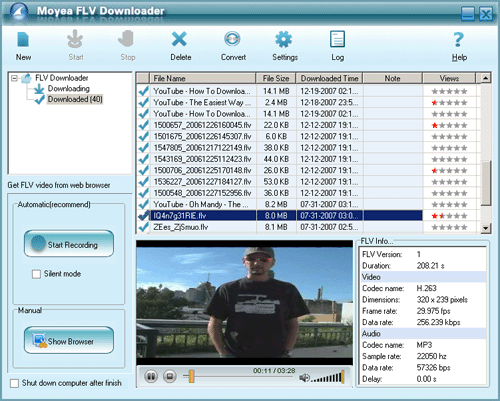
Task: Sort list by File Name column header
Action: click(x=203, y=78)
